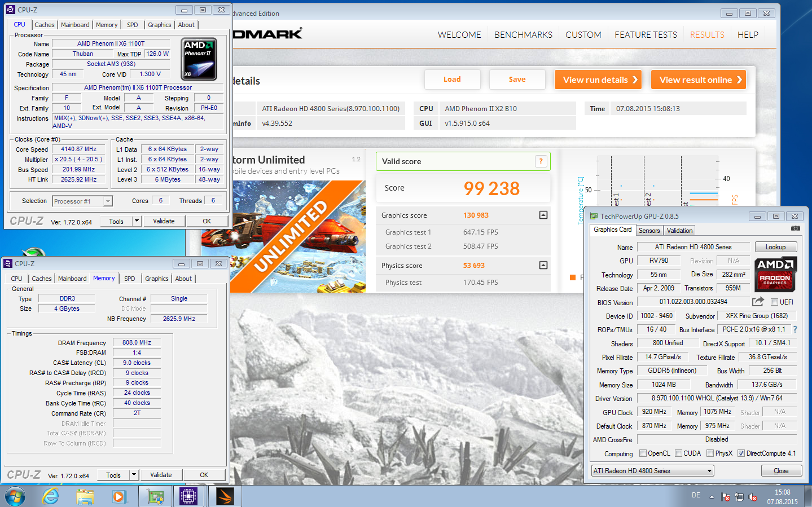Screen dimensions: 812x507
Task: Open Tools dropdown arrow in Memory CPU-Z
Action: click(134, 475)
